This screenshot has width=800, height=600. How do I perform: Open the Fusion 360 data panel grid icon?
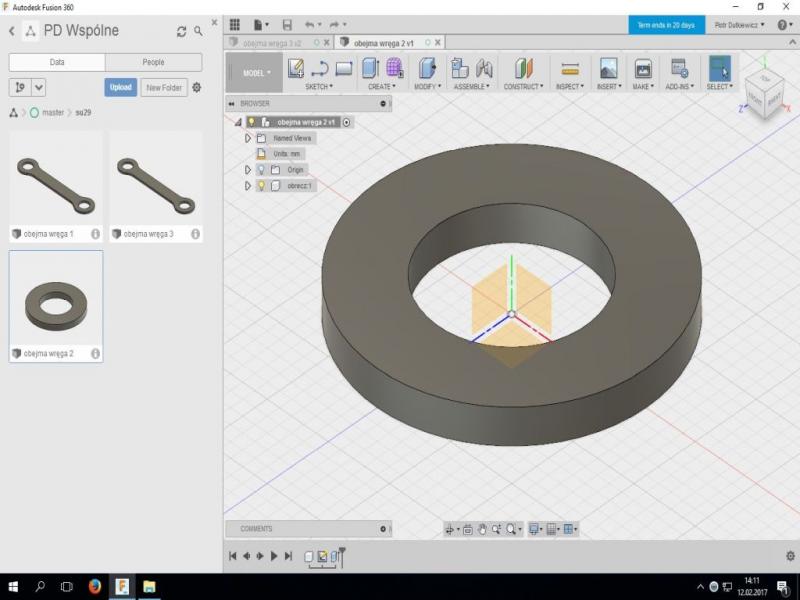click(x=234, y=24)
